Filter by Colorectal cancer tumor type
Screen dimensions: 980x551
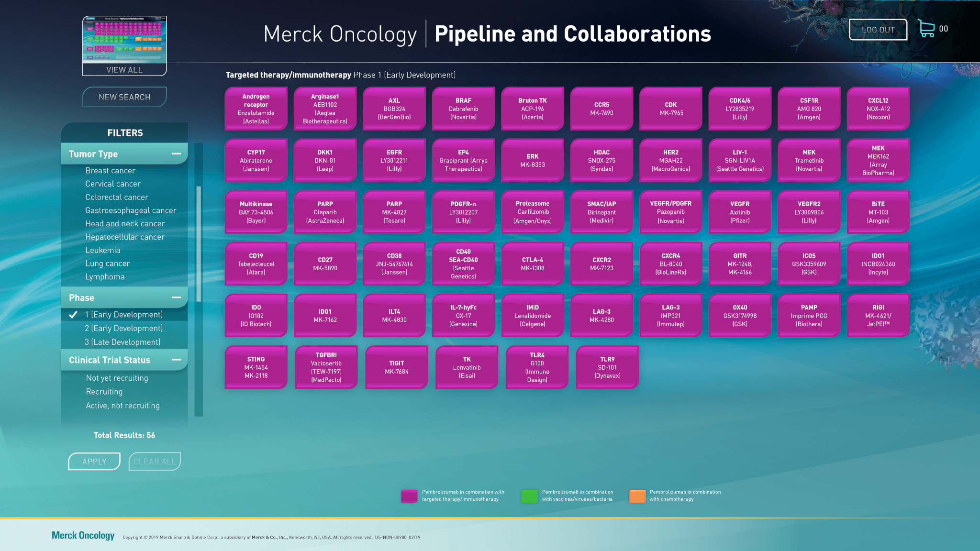point(117,198)
